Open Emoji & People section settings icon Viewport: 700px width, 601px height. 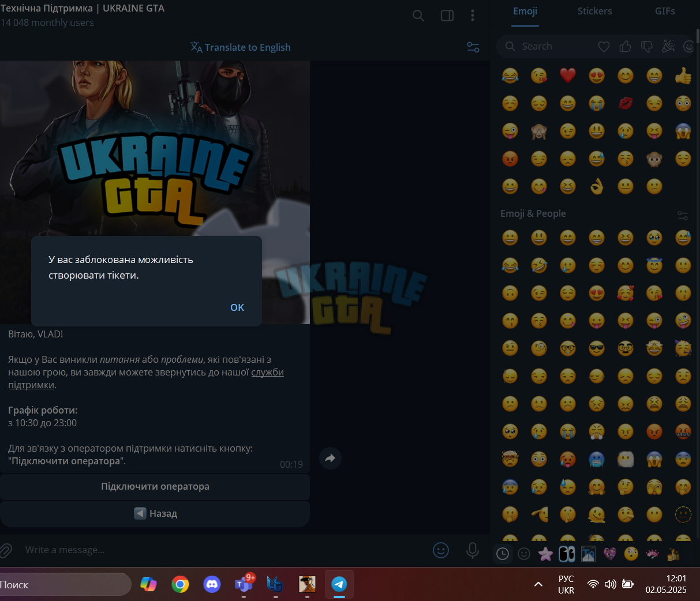tap(683, 215)
